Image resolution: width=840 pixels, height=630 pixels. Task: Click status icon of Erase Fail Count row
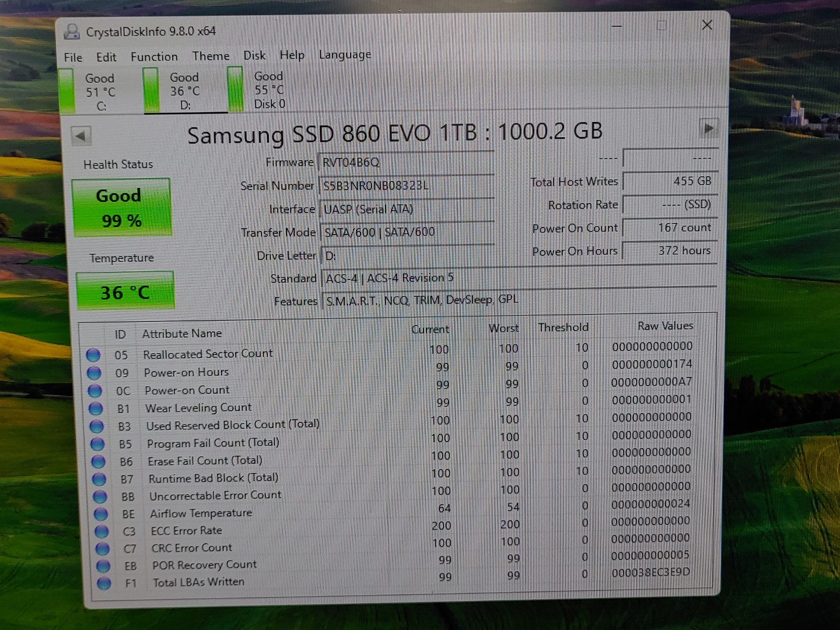click(99, 461)
